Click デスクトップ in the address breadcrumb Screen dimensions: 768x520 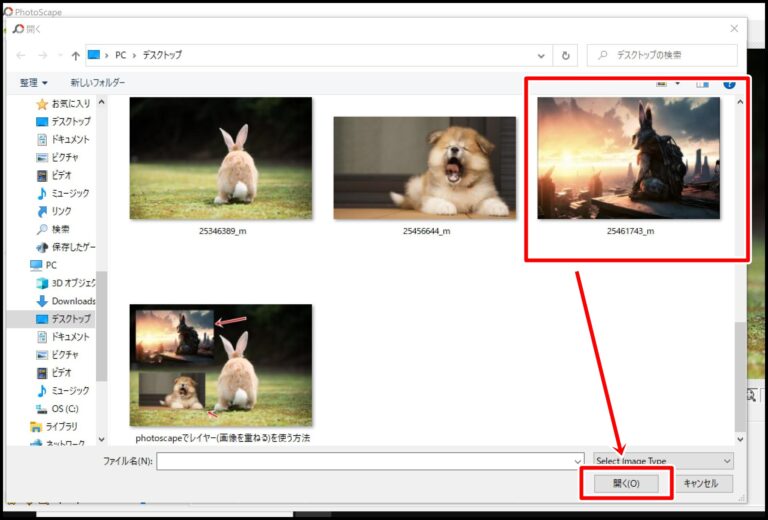162,55
